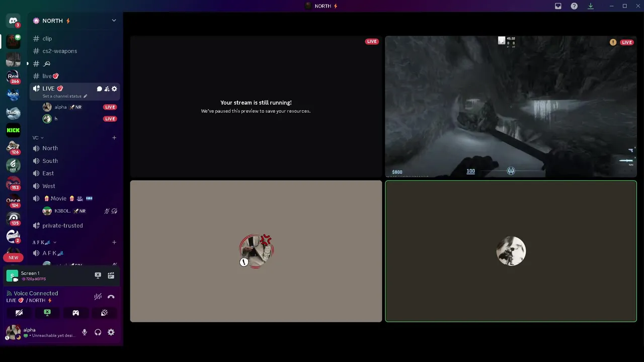Screen dimensions: 644x362
Task: Open user settings gear
Action: tap(111, 332)
